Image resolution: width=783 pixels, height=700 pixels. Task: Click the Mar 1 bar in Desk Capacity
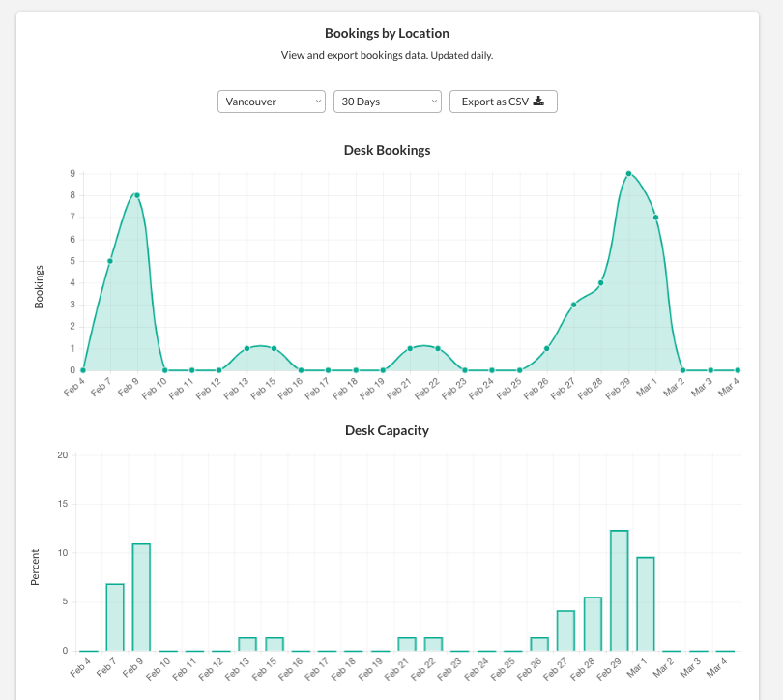(x=646, y=604)
